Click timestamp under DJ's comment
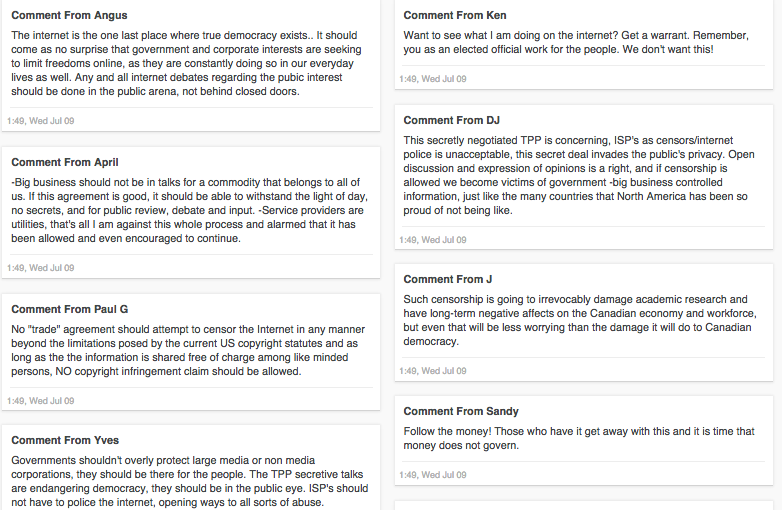Screen dimensions: 782x510 (x=433, y=240)
